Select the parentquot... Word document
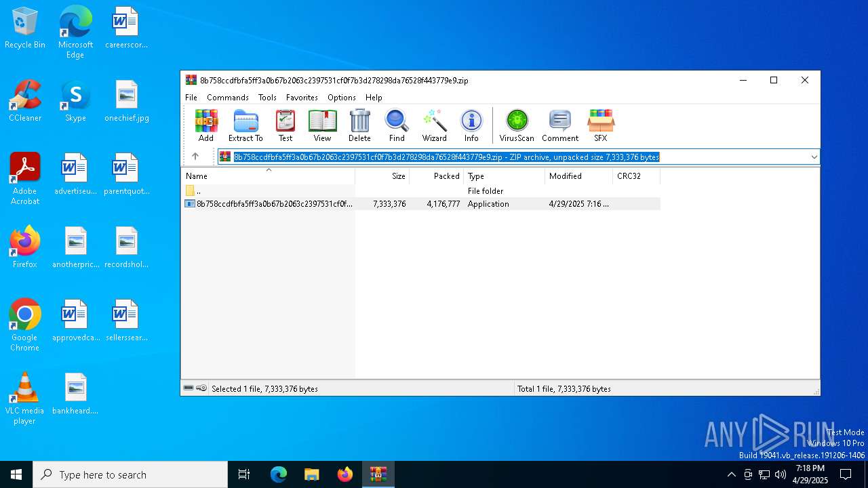Viewport: 868px width, 488px height. point(127,174)
